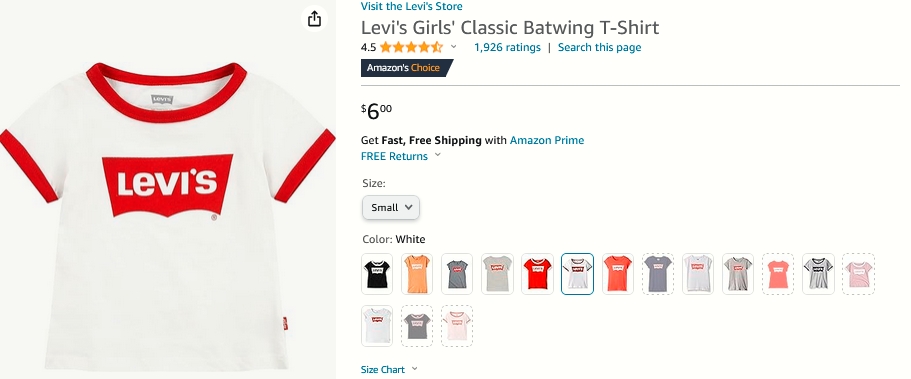This screenshot has width=911, height=379.
Task: Select the light pink ringer swatch in second row
Action: point(457,326)
